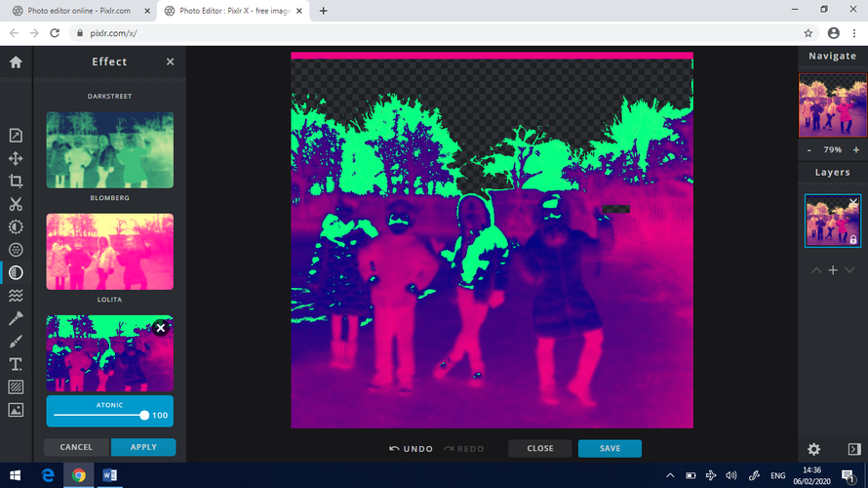The image size is (868, 488).
Task: Go to the Pixlr home screen
Action: point(16,61)
